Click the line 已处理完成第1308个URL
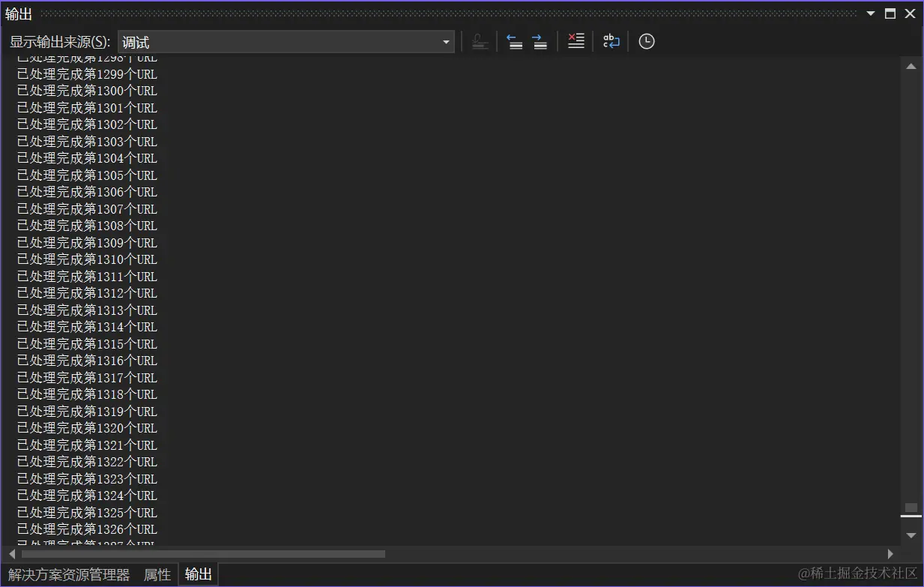924x587 pixels. tap(87, 226)
